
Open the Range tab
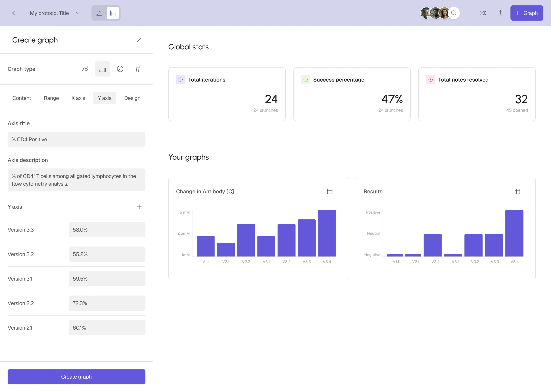(x=51, y=98)
